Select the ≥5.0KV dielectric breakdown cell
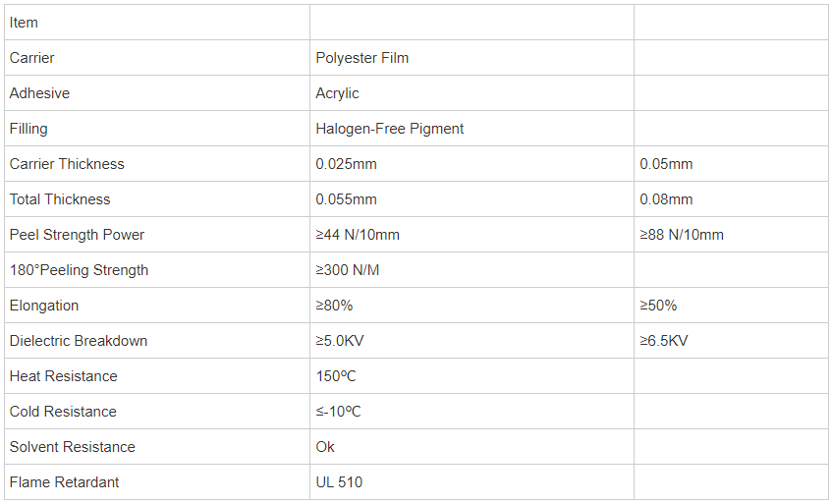The height and width of the screenshot is (504, 832). coord(471,340)
